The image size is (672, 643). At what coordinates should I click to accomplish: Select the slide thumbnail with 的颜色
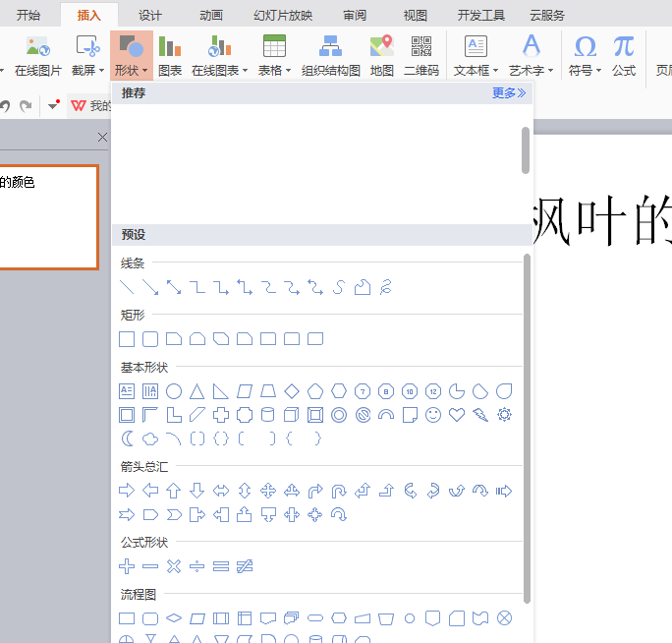[x=49, y=217]
